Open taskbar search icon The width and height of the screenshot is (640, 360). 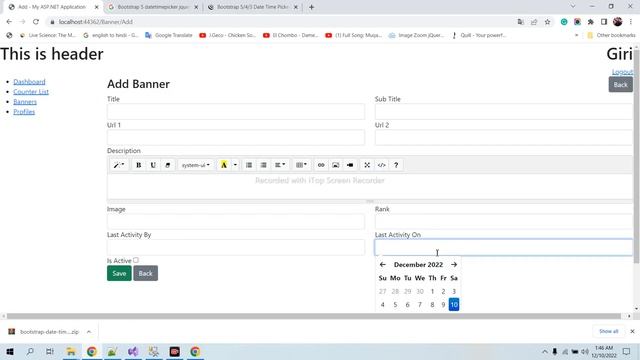coord(30,351)
